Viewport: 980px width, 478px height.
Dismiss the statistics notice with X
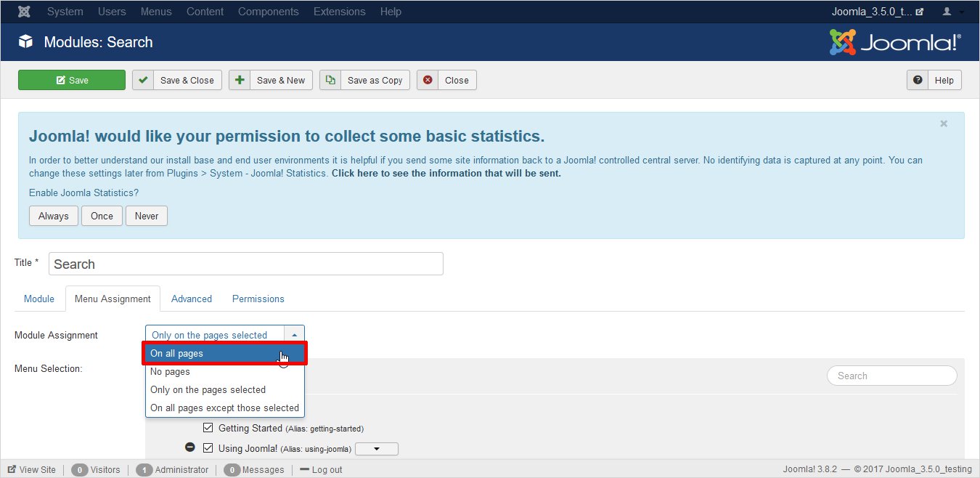click(x=944, y=124)
